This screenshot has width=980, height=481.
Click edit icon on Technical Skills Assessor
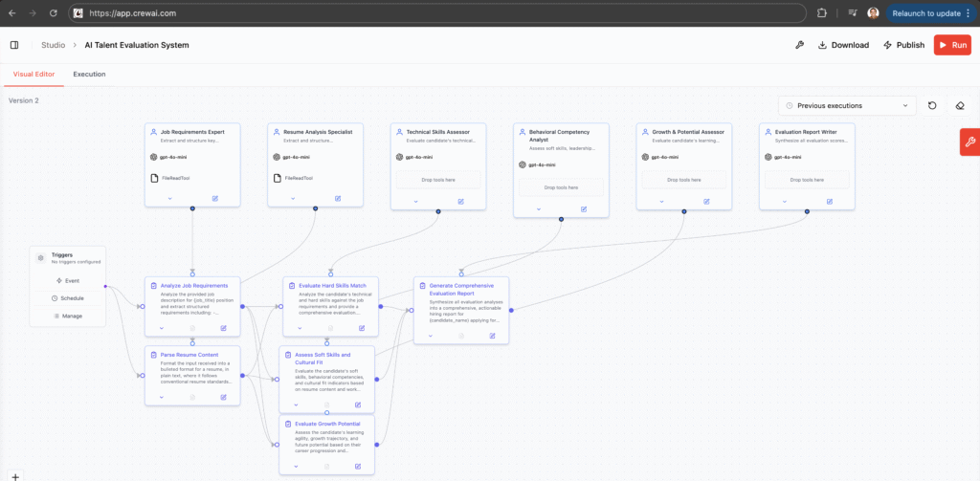coord(461,201)
